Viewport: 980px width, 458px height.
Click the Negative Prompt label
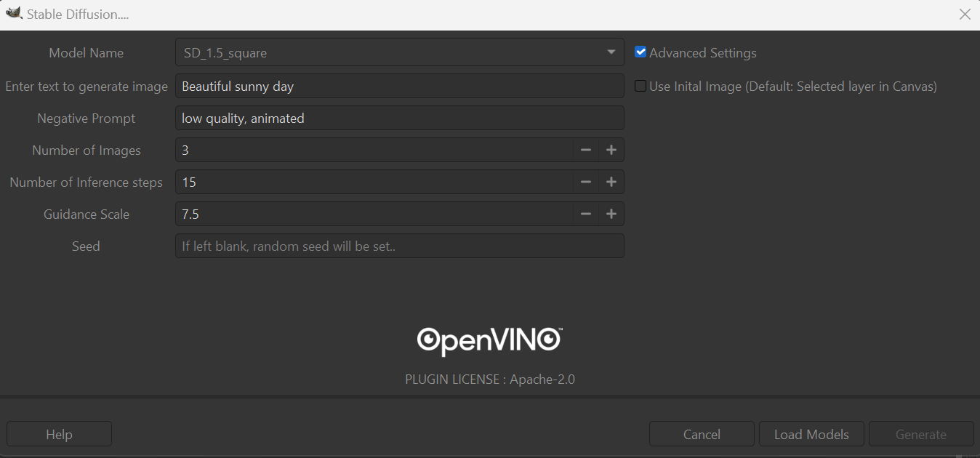tap(87, 118)
